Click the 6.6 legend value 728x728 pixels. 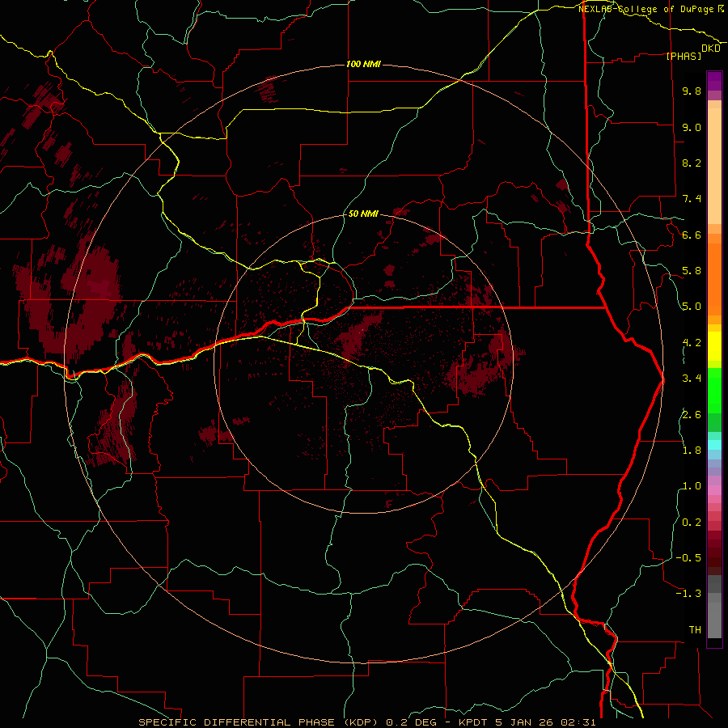(692, 235)
